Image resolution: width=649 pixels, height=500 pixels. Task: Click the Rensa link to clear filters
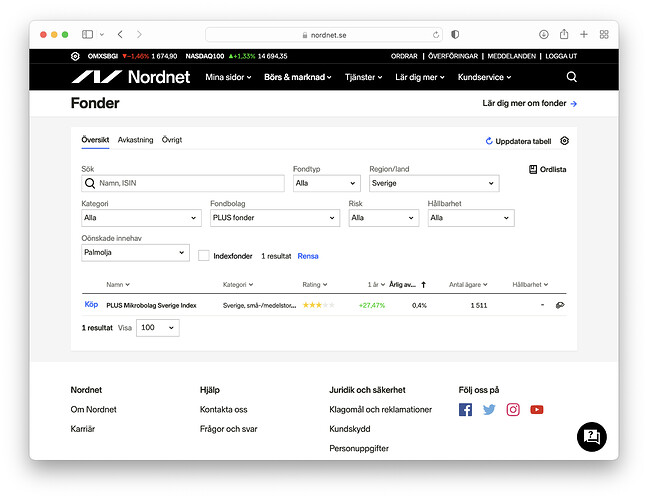click(x=308, y=256)
